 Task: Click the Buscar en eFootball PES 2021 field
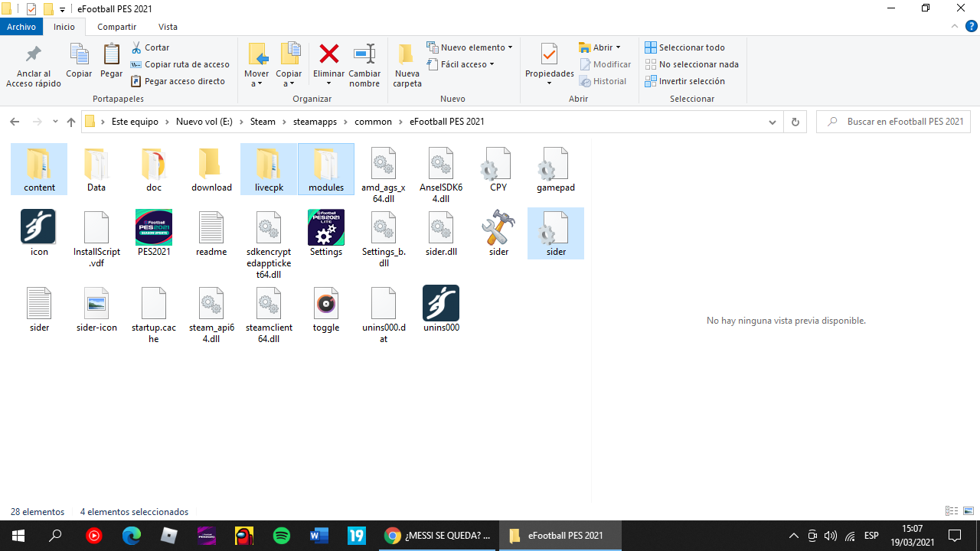point(893,122)
